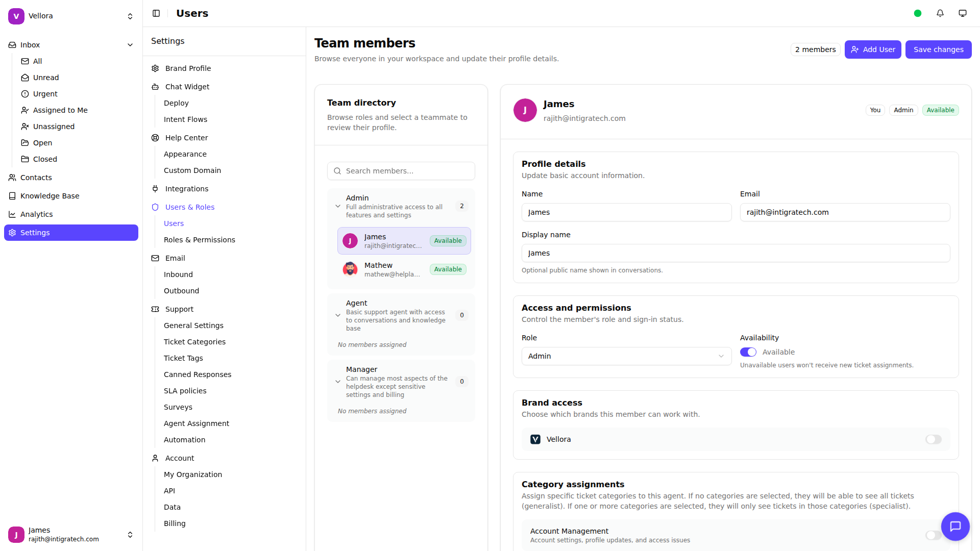Enable Vellora brand access toggle
Screen dimensions: 980x551
pos(934,439)
